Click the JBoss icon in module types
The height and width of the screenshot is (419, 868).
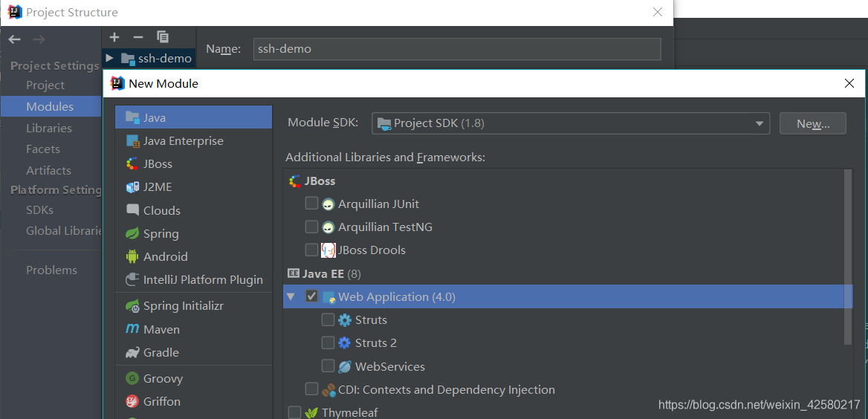click(132, 164)
